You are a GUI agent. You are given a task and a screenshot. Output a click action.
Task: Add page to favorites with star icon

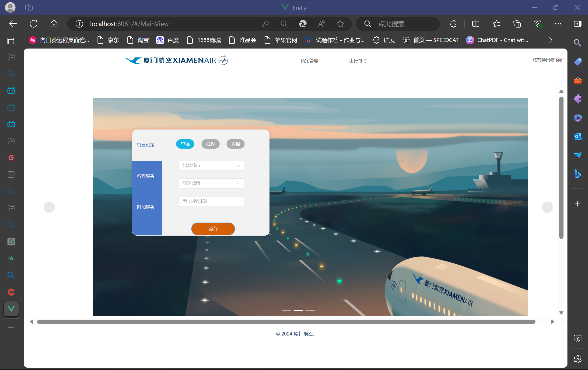coord(340,24)
